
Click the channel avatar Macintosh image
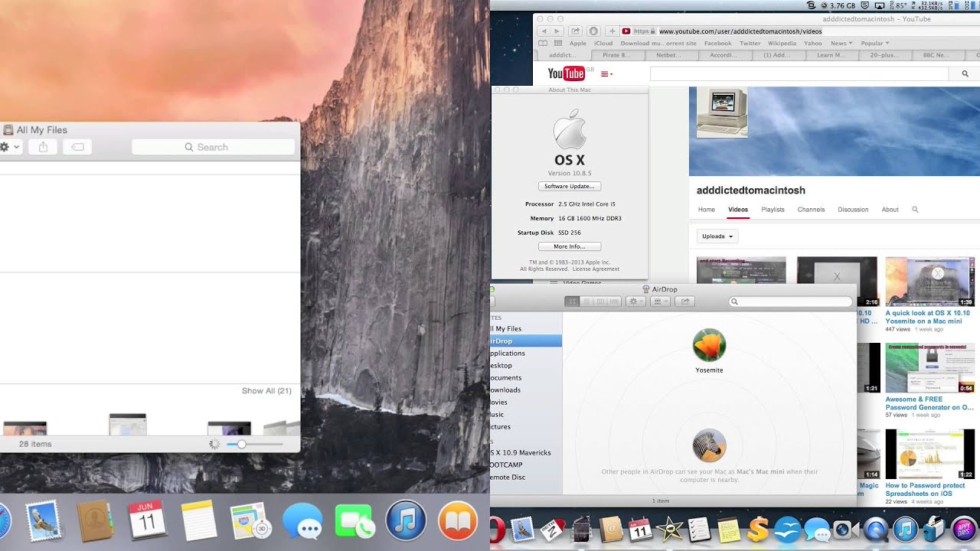tap(722, 112)
